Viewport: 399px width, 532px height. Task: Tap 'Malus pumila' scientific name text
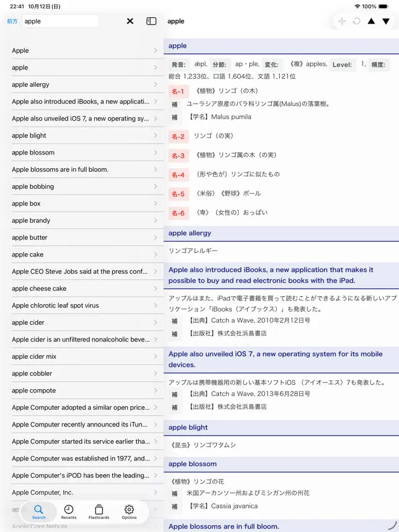coord(231,117)
